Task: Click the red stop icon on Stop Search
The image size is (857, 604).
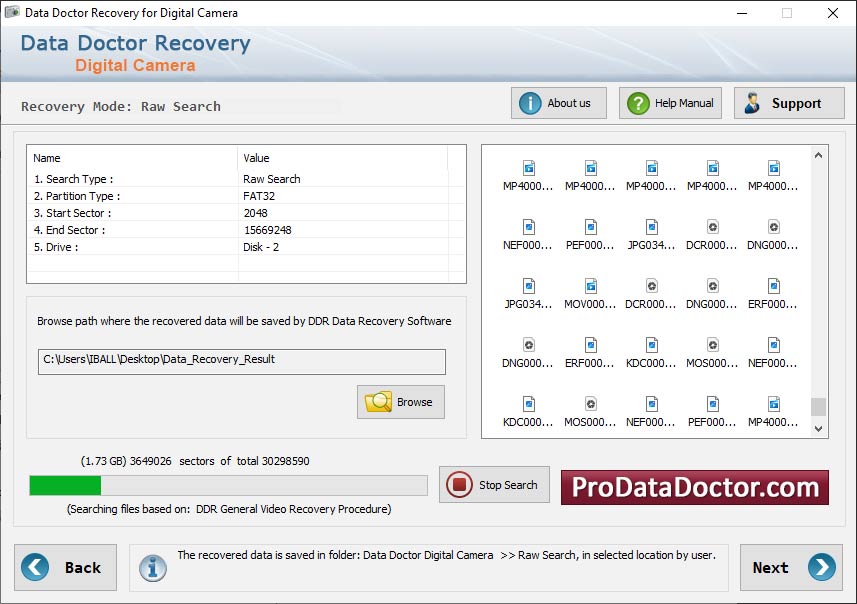Action: (x=459, y=485)
